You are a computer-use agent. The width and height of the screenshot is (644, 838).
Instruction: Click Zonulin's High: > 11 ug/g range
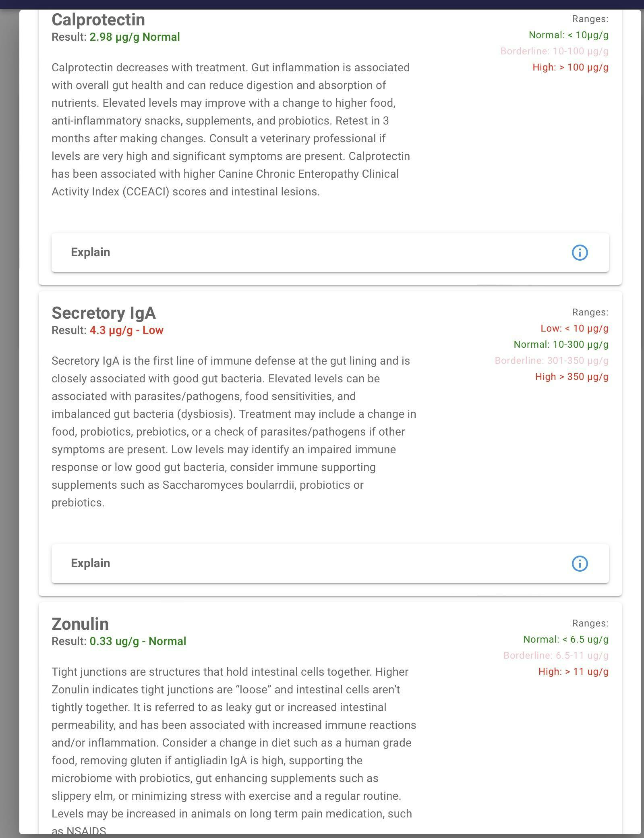click(x=573, y=672)
